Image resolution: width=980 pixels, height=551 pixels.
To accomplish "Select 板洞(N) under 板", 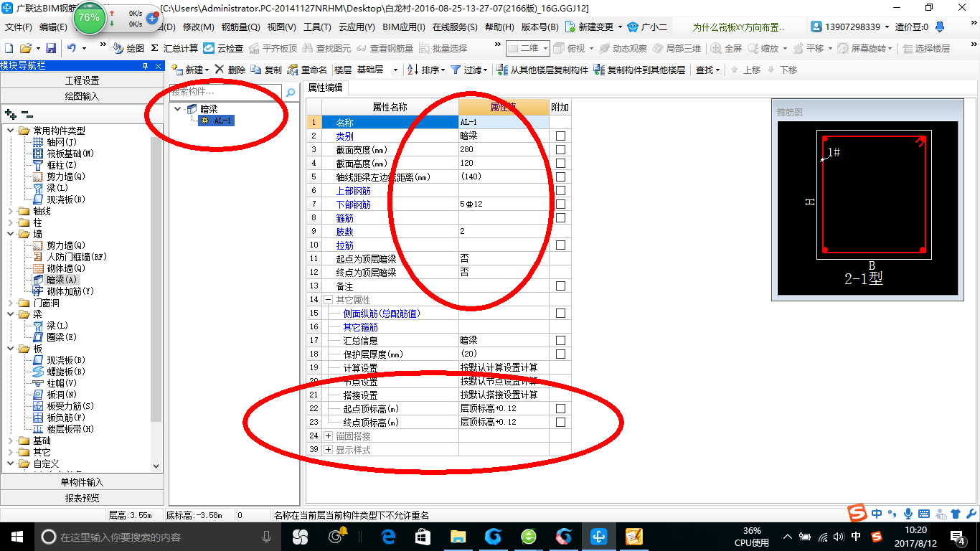I will [55, 395].
